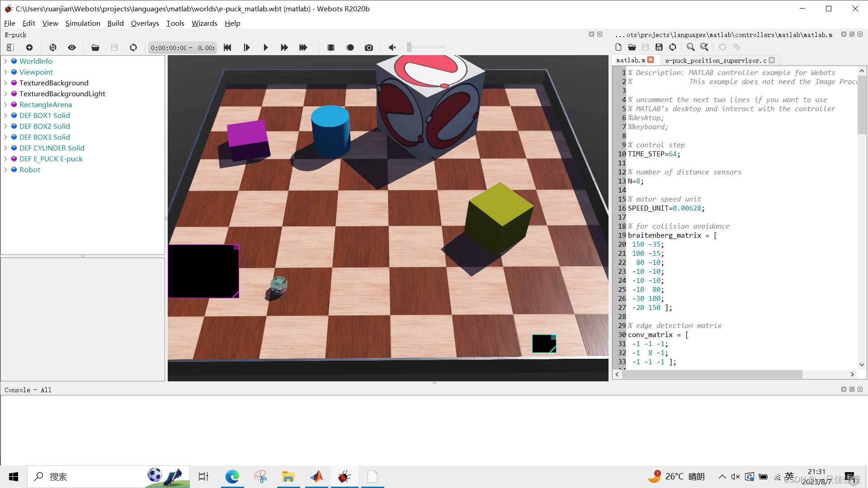
Task: Maximize the 3D view panel
Action: [591, 34]
